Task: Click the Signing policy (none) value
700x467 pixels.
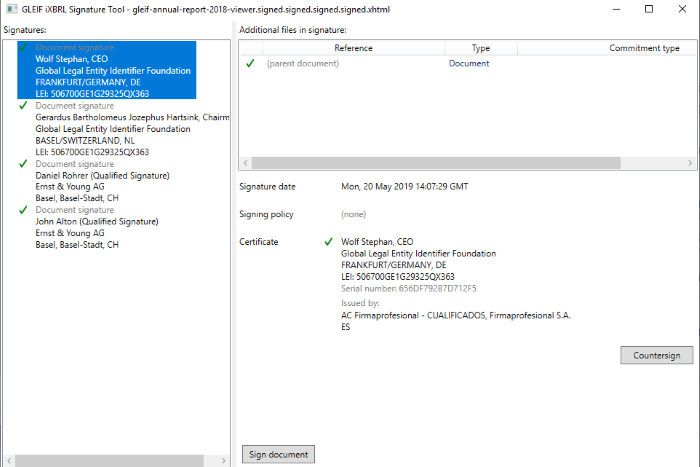Action: pyautogui.click(x=354, y=214)
